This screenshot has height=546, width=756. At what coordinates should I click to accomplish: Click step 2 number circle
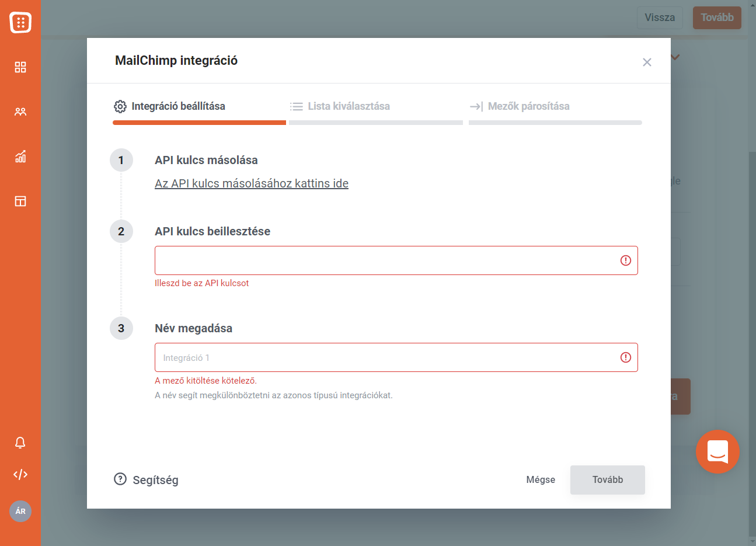[x=121, y=231]
